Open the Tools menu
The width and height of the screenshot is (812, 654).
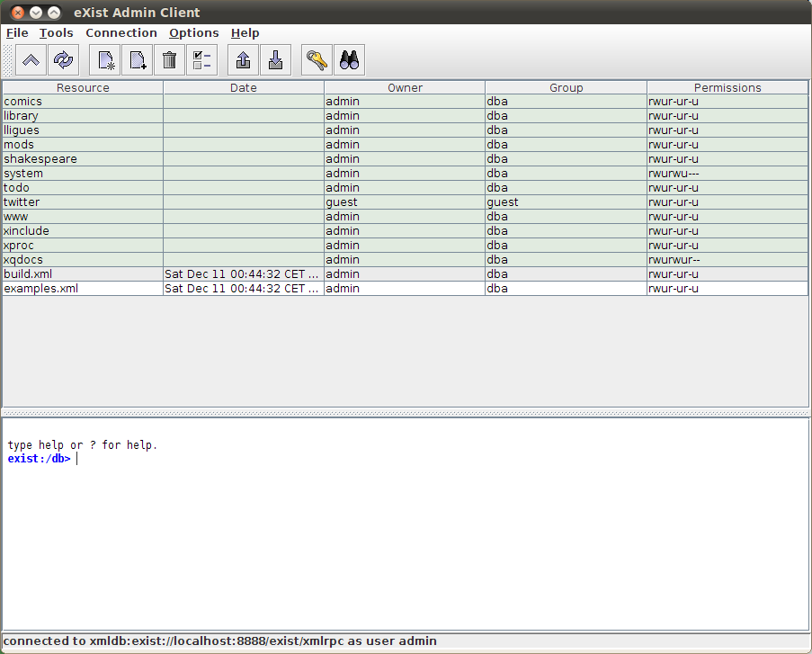[x=57, y=33]
